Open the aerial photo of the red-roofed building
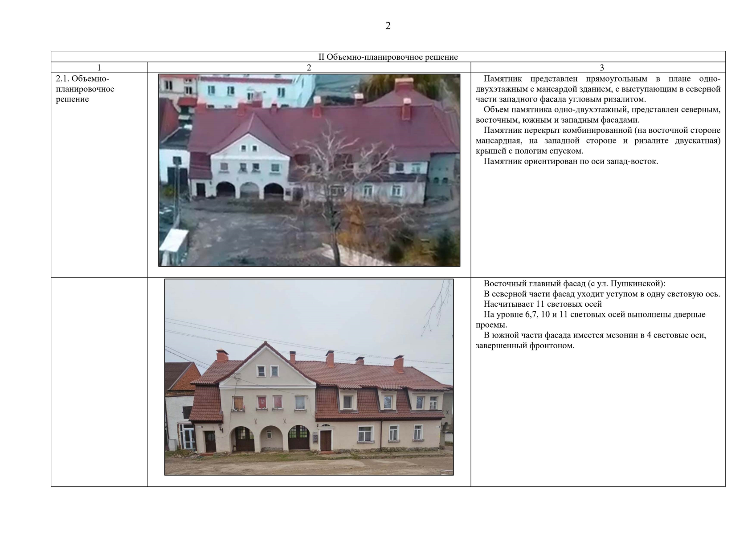Viewport: 756px width, 535px height. (309, 170)
